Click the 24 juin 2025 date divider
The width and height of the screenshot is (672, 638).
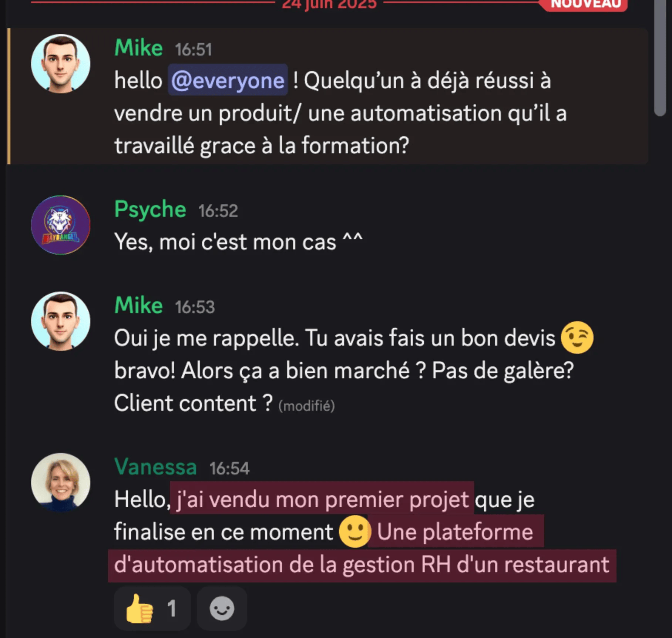pos(329,4)
